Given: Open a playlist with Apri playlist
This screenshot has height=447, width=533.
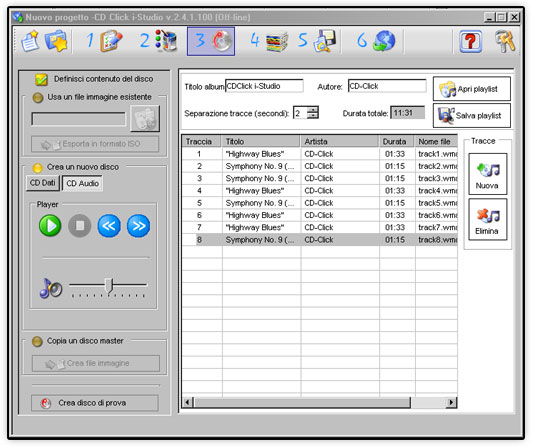Looking at the screenshot, I should 472,89.
